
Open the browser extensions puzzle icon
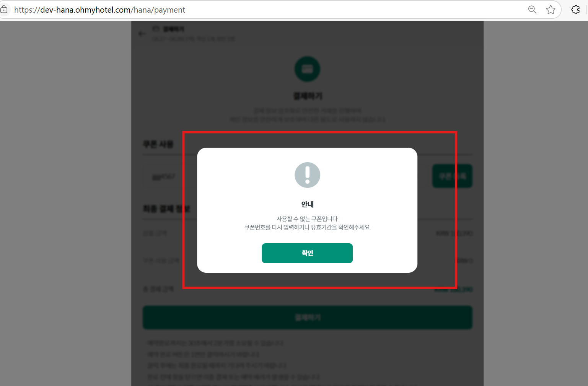pos(575,10)
